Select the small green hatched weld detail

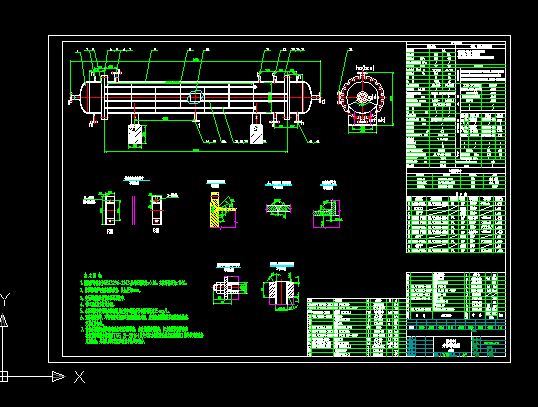279,208
